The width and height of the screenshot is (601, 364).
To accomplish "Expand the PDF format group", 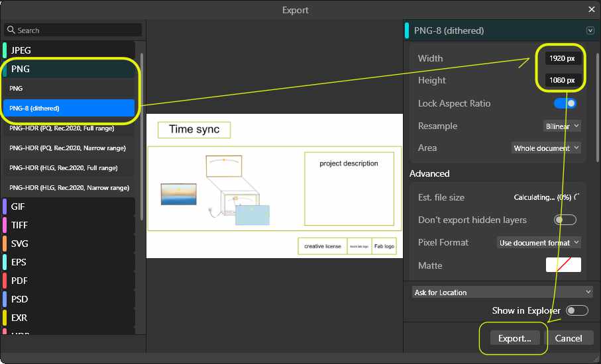I will [69, 281].
